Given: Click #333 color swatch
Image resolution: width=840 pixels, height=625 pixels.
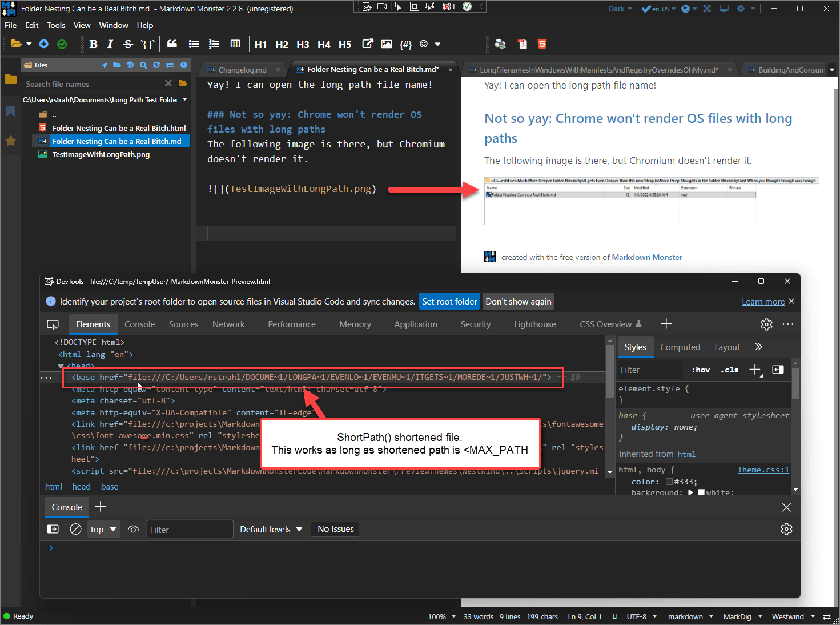Looking at the screenshot, I should point(669,482).
